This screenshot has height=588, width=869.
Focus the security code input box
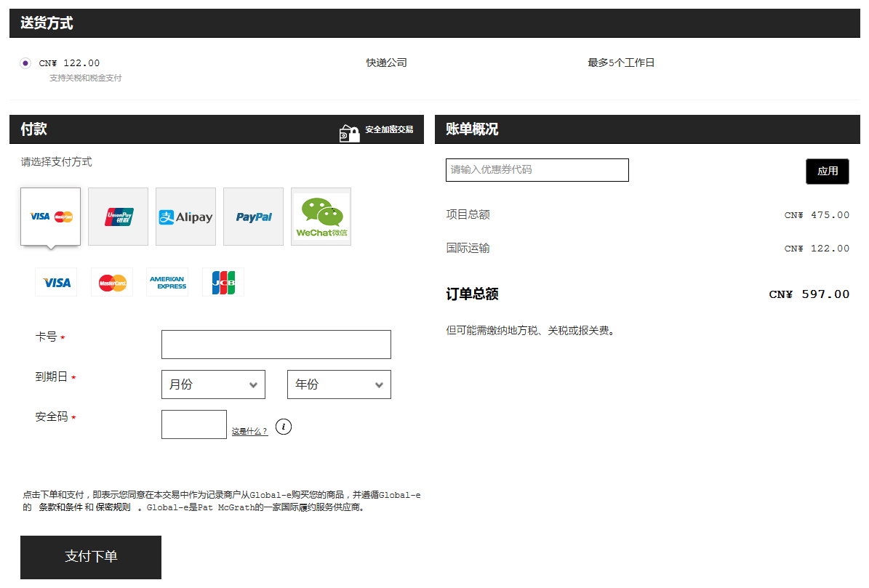point(194,424)
